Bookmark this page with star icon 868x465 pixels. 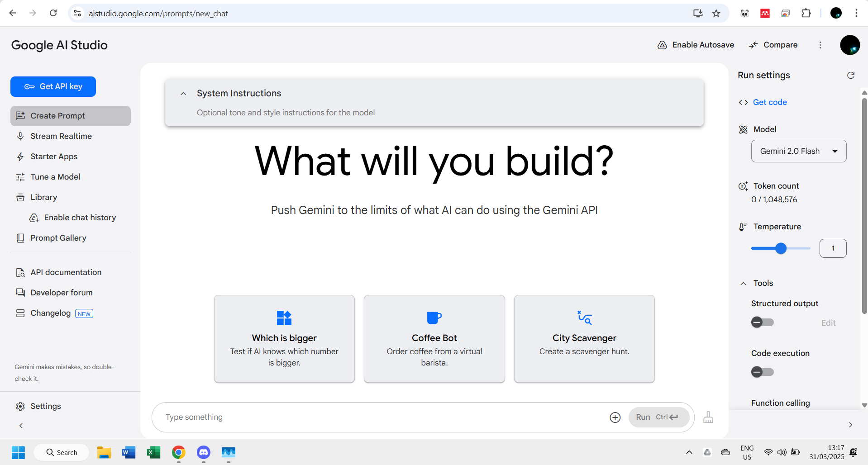716,14
